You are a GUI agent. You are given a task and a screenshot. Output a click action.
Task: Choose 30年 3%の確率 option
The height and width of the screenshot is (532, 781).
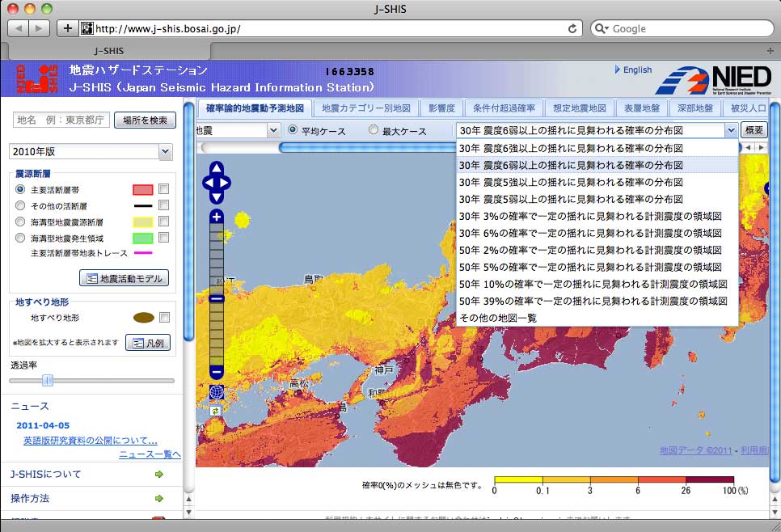(597, 216)
